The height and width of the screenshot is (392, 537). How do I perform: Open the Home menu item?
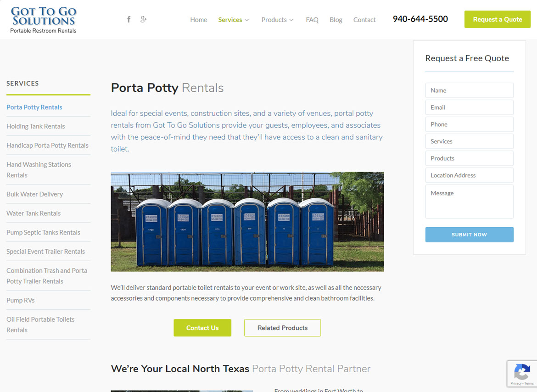pyautogui.click(x=199, y=20)
